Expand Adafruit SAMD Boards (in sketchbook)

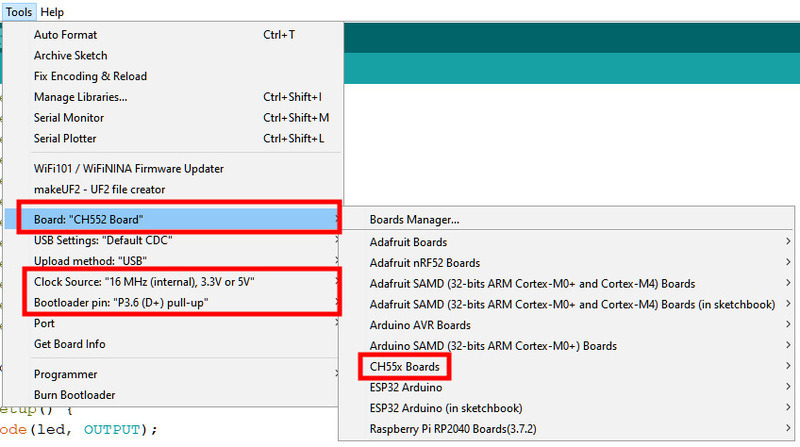[x=566, y=304]
